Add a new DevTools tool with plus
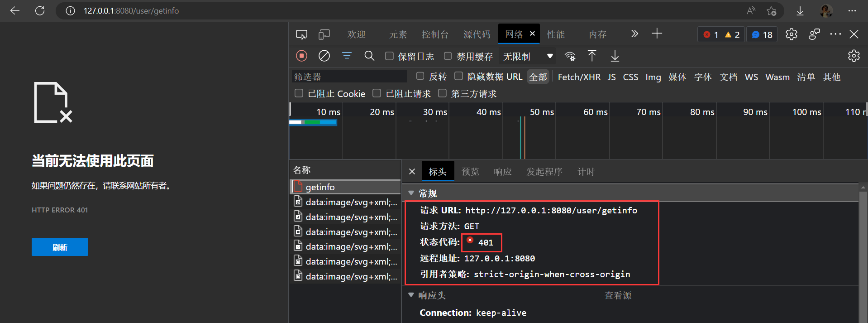 [657, 34]
